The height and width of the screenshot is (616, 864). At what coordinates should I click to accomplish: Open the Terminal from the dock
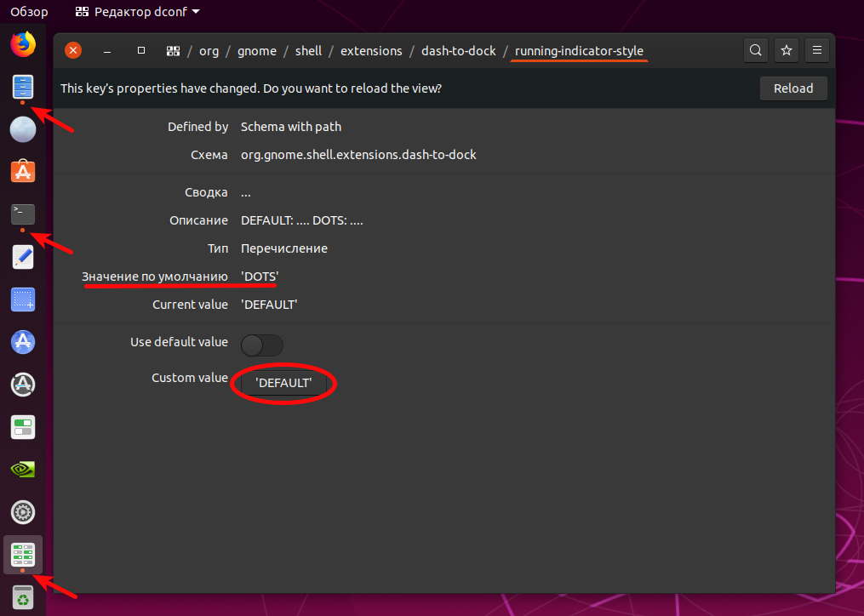[x=22, y=214]
